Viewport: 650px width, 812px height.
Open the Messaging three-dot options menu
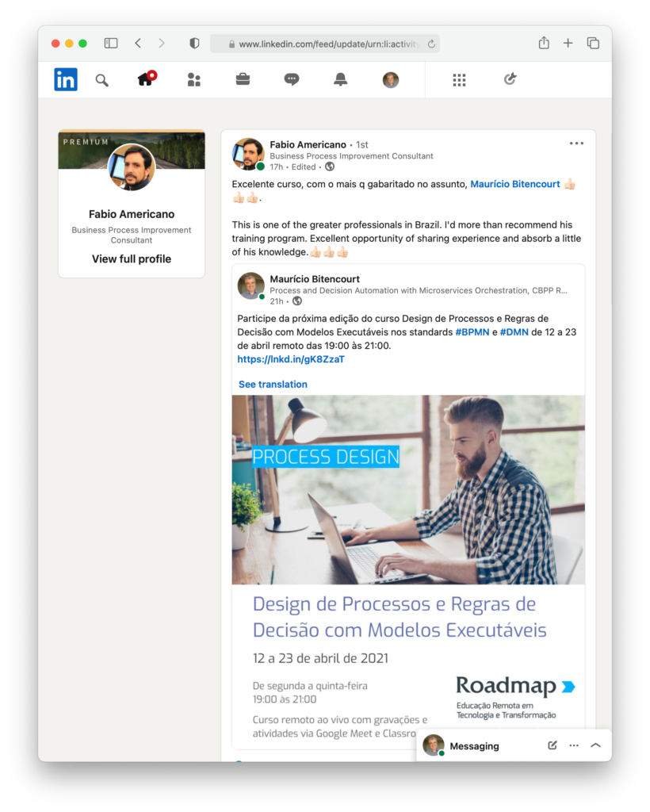tap(574, 745)
